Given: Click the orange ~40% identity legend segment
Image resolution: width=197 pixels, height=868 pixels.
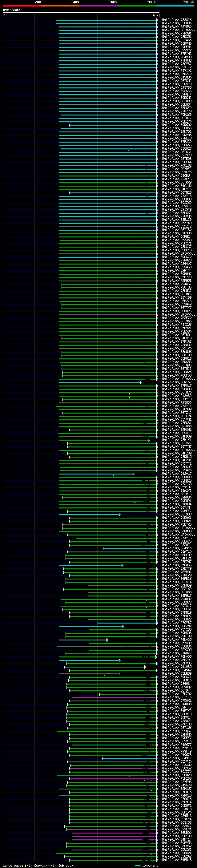Looking at the screenshot, I should [60, 6].
